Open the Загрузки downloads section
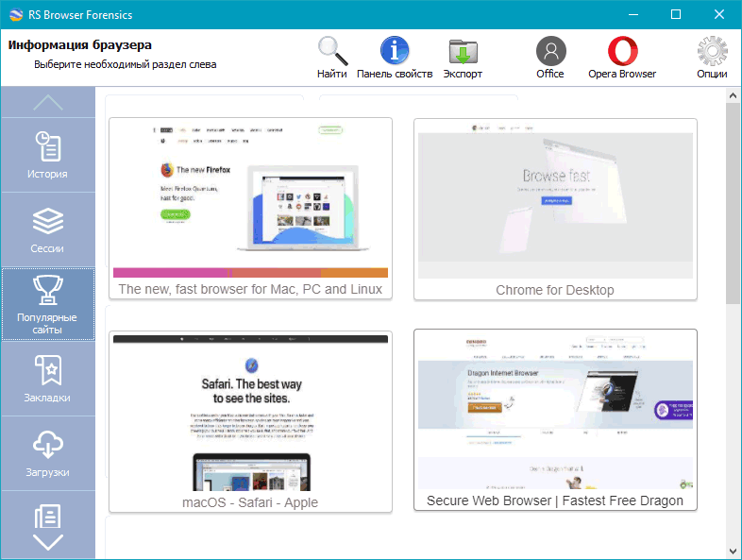This screenshot has width=742, height=560. pyautogui.click(x=48, y=453)
